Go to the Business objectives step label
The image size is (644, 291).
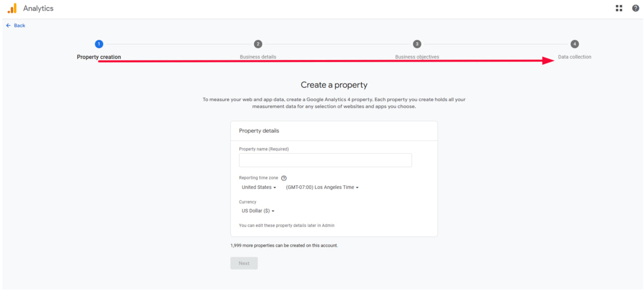(417, 57)
